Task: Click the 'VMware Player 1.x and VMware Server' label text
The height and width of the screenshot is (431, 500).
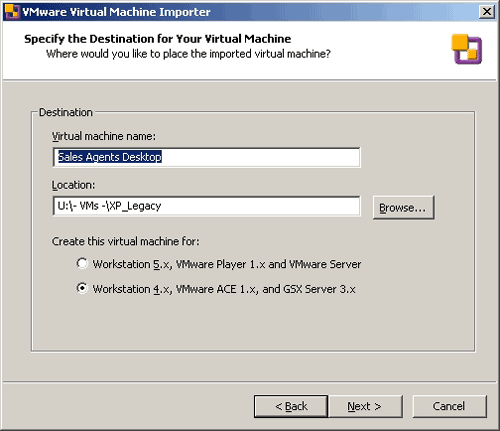Action: click(268, 264)
